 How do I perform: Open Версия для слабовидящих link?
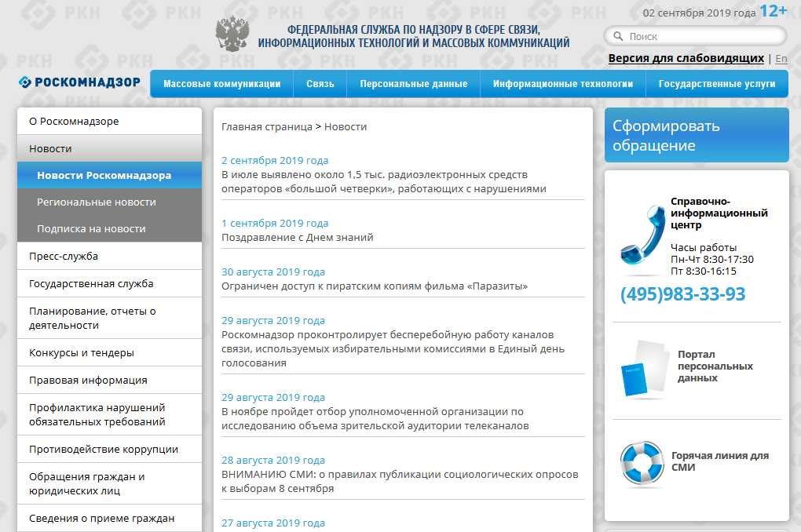(x=686, y=58)
